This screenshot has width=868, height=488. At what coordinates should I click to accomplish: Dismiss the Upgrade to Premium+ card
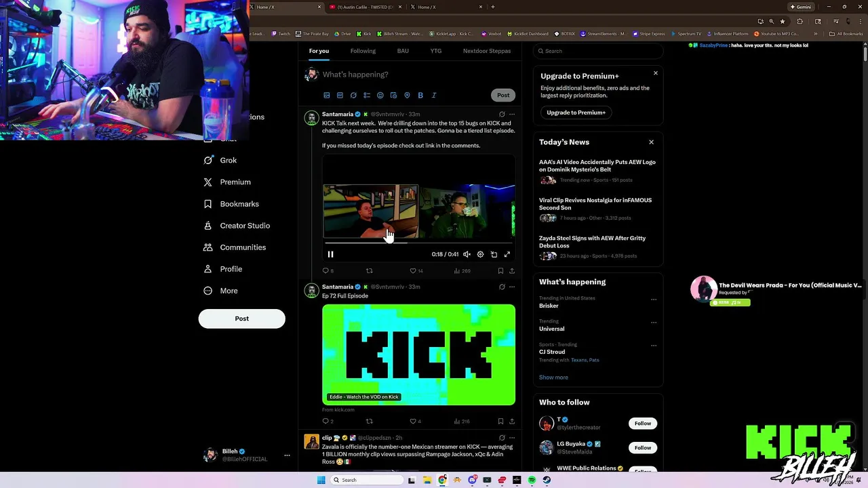pyautogui.click(x=655, y=73)
